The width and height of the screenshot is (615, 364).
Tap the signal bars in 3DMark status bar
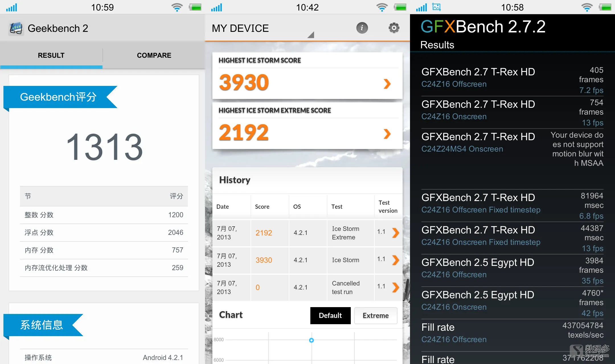pos(216,7)
